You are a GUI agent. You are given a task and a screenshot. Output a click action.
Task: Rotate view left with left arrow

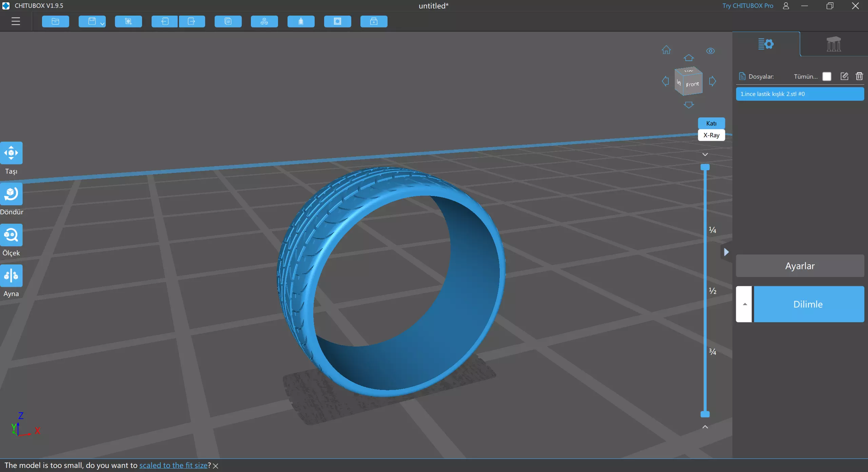point(666,81)
